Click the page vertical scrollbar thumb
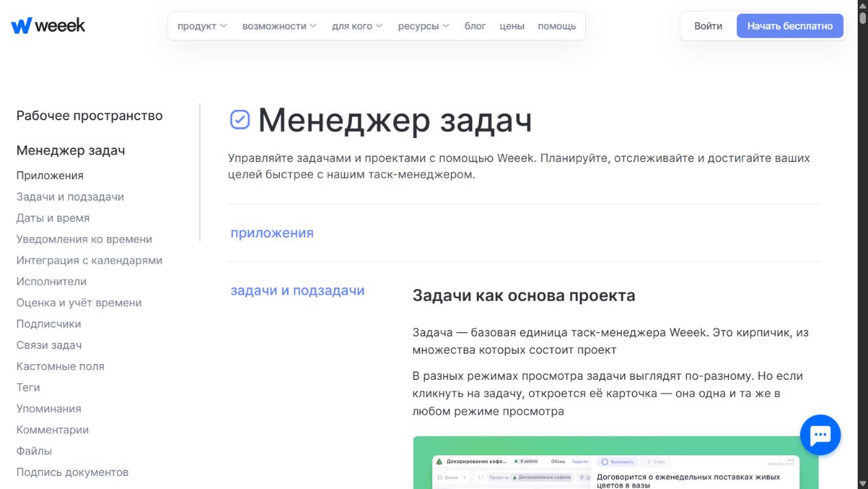Screen dimensions: 868x489 pyautogui.click(x=863, y=19)
